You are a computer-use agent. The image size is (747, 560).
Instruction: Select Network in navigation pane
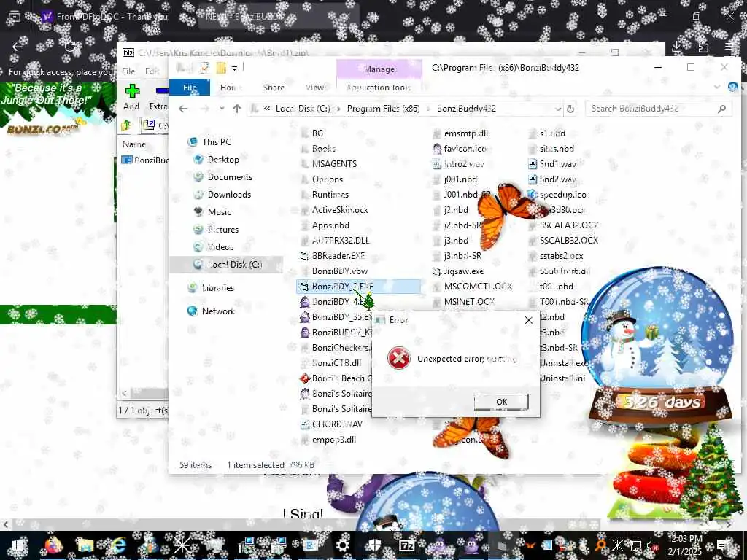click(217, 311)
